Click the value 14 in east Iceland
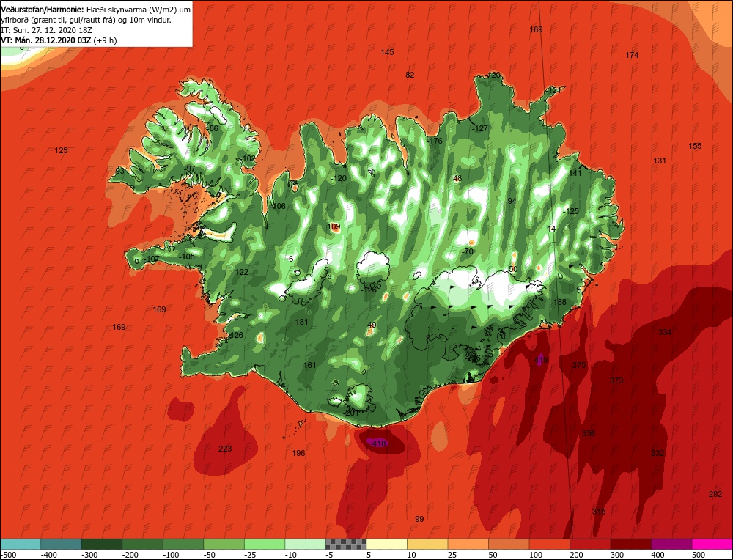The image size is (733, 560). pos(552,229)
